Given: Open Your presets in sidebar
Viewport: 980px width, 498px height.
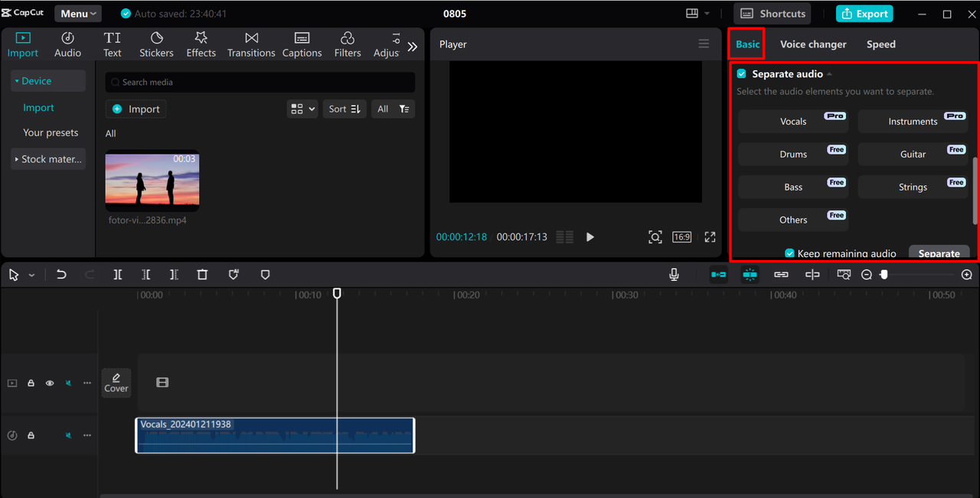Looking at the screenshot, I should tap(51, 132).
